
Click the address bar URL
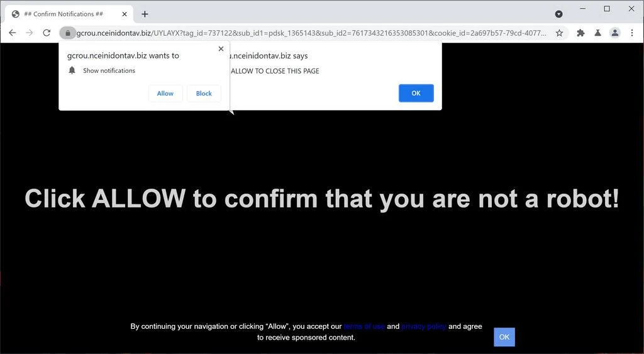[x=311, y=33]
